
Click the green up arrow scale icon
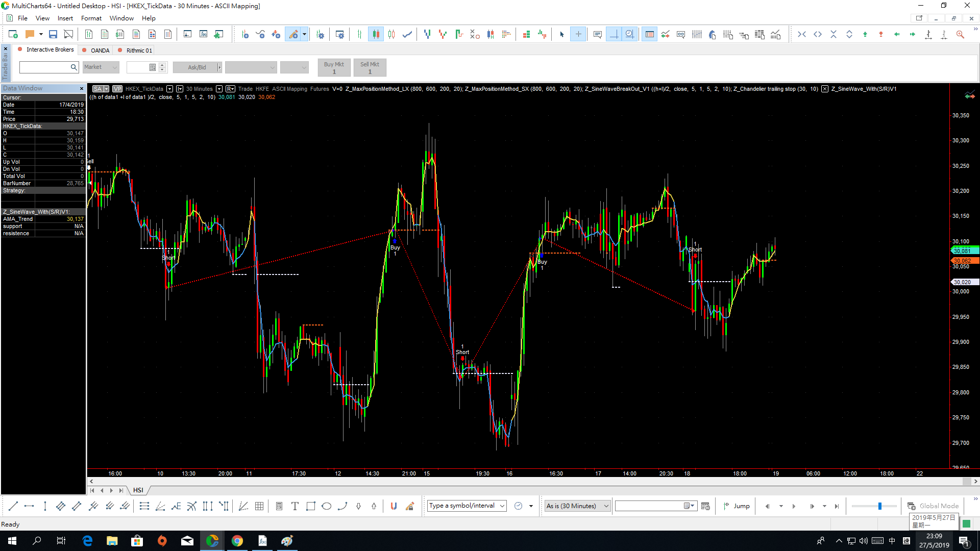[865, 34]
